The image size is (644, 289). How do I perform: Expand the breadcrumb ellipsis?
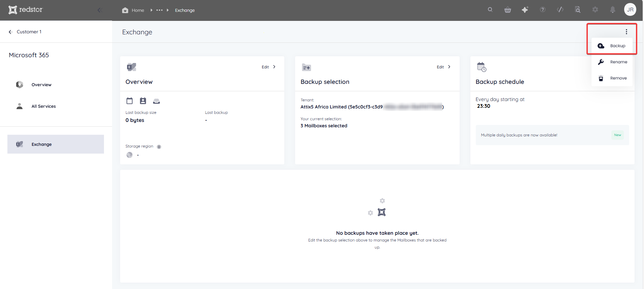tap(159, 10)
